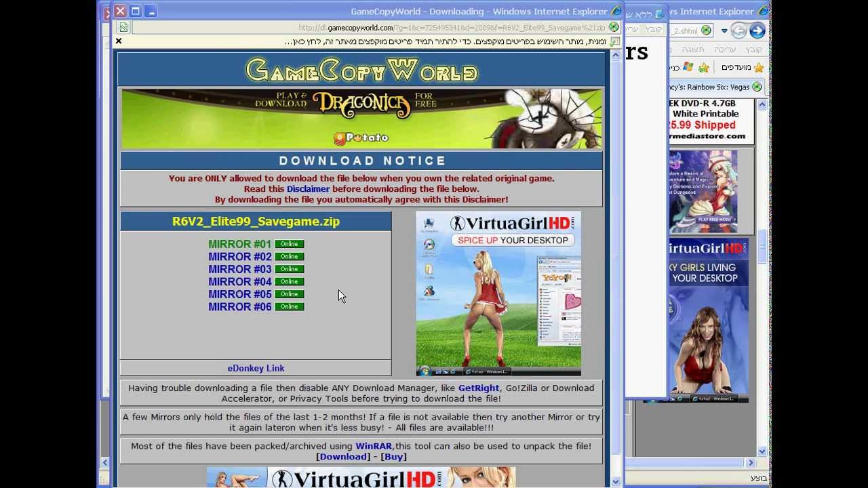
Task: Click Online badge next to MIRROR #06
Action: click(289, 306)
